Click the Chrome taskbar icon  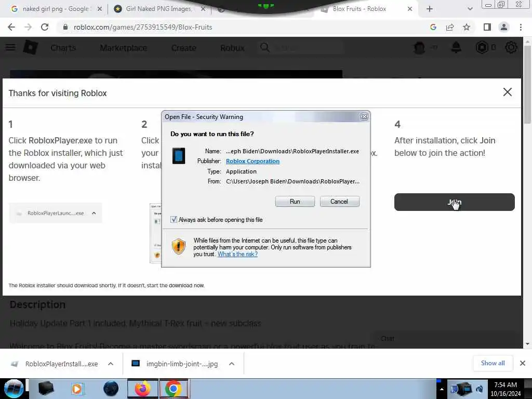[174, 389]
